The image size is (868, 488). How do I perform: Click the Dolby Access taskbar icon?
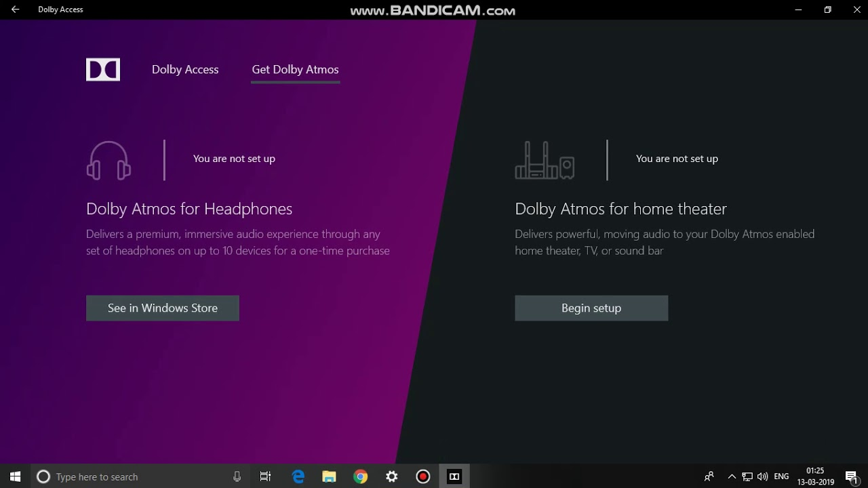(454, 476)
